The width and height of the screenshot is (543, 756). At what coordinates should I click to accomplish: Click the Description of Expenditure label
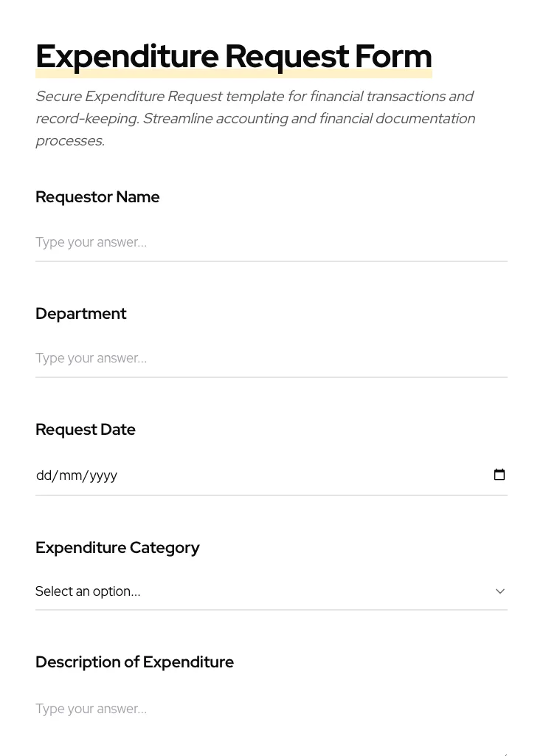click(134, 662)
